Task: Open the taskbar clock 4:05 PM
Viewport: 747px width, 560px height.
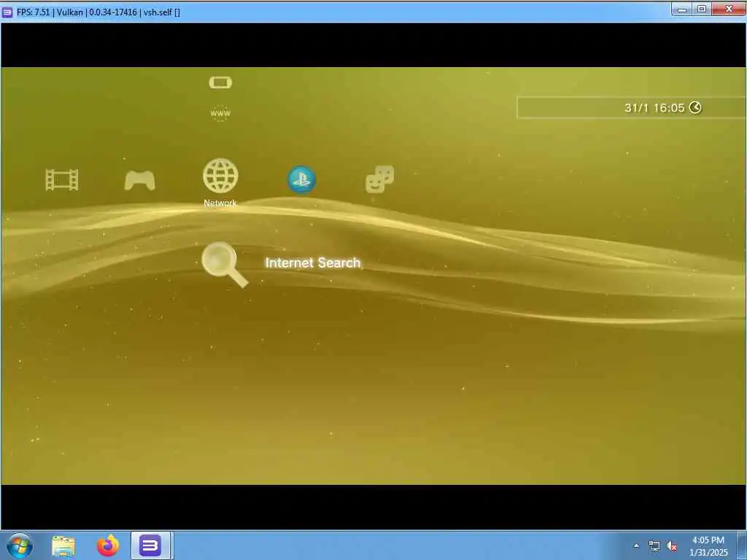Action: coord(708,546)
